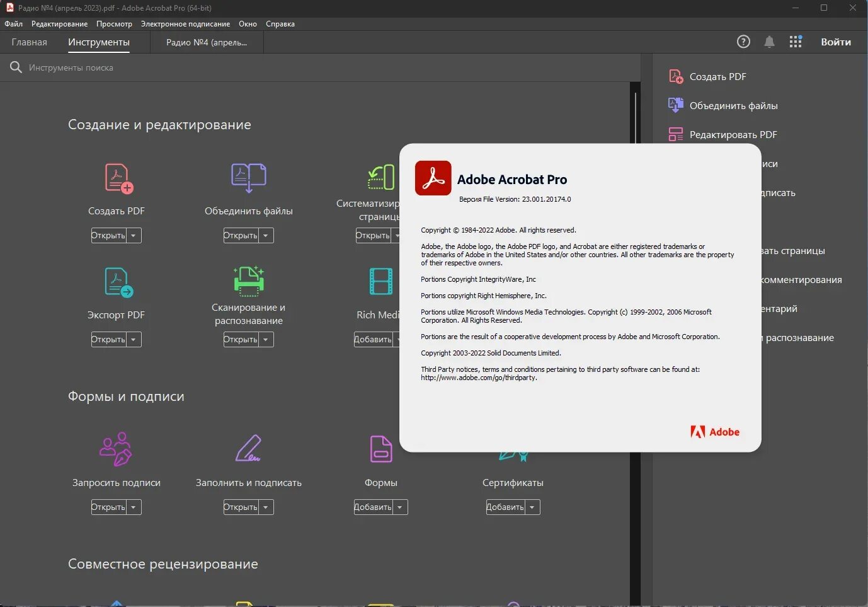This screenshot has width=868, height=607.
Task: Click the Acrobat app icon in the title bar
Action: pos(9,8)
